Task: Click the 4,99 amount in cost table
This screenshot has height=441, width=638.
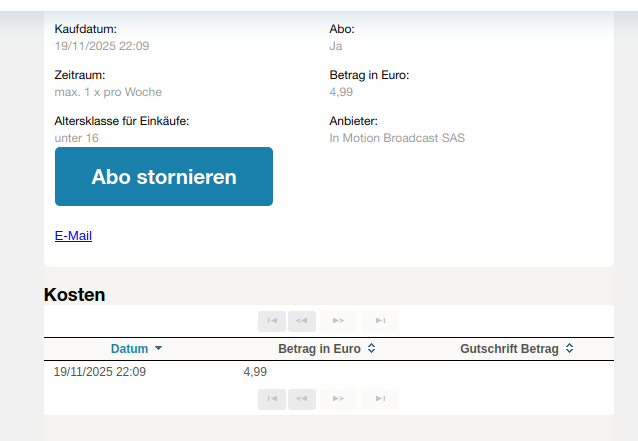Action: [x=255, y=372]
